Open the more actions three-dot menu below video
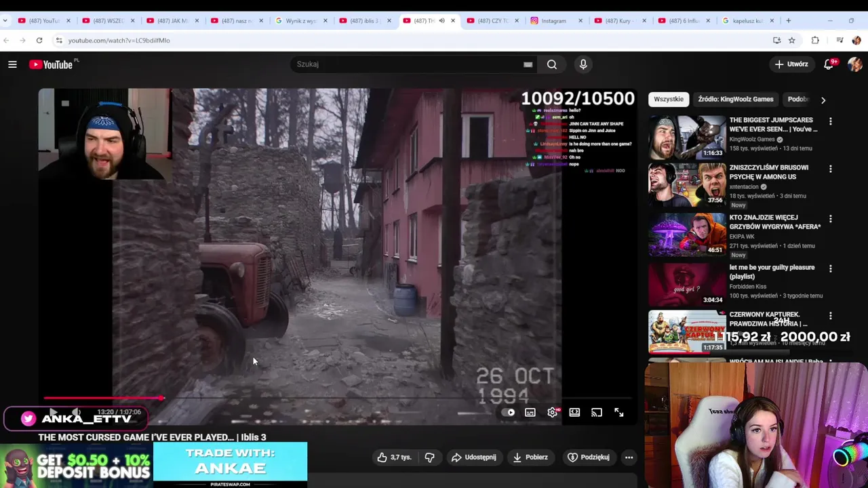Screen dimensions: 868x488 629,457
